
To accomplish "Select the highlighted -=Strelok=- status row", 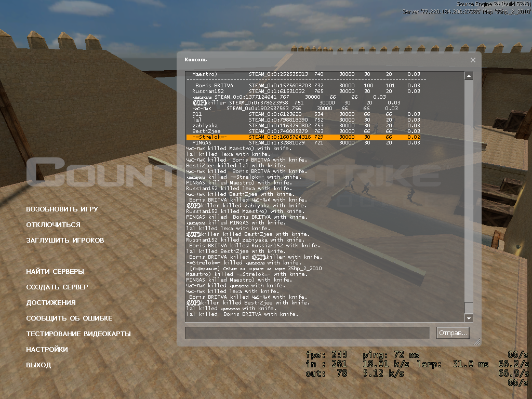I will 303,137.
